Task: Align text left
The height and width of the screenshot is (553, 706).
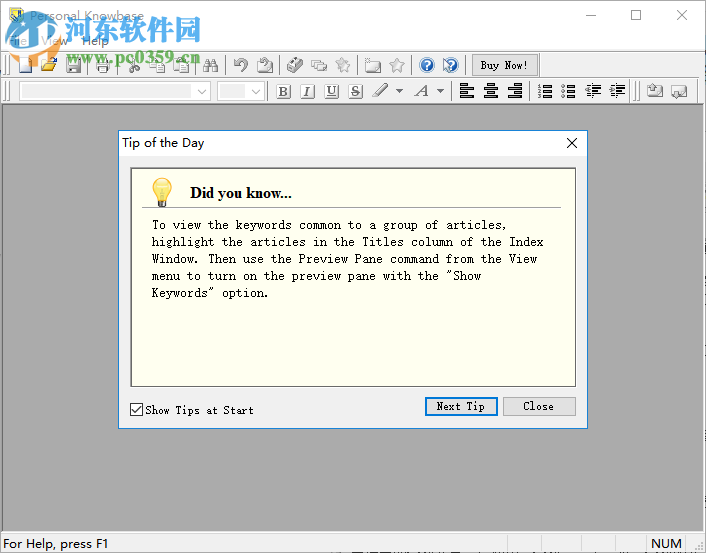Action: click(x=467, y=91)
